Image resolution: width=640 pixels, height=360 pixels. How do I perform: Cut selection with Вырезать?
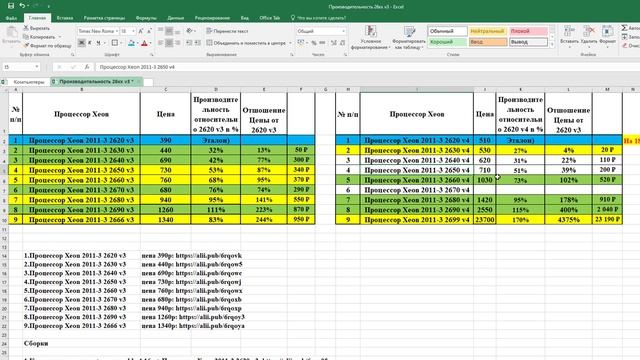(x=36, y=28)
